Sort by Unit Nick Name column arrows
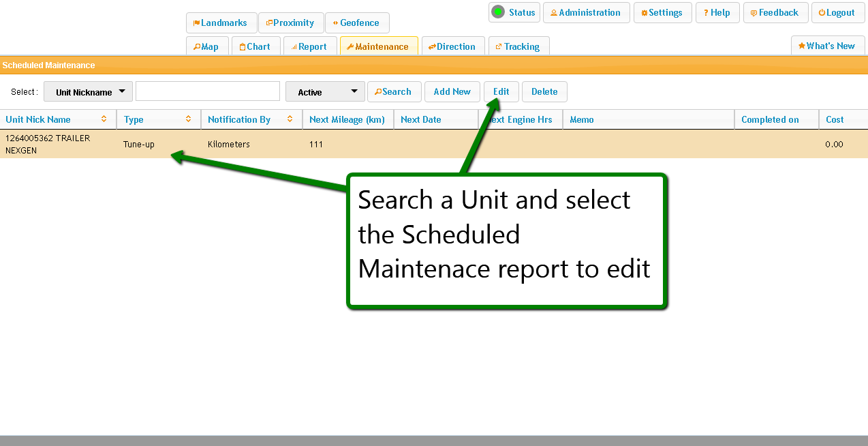The image size is (868, 446). 104,119
